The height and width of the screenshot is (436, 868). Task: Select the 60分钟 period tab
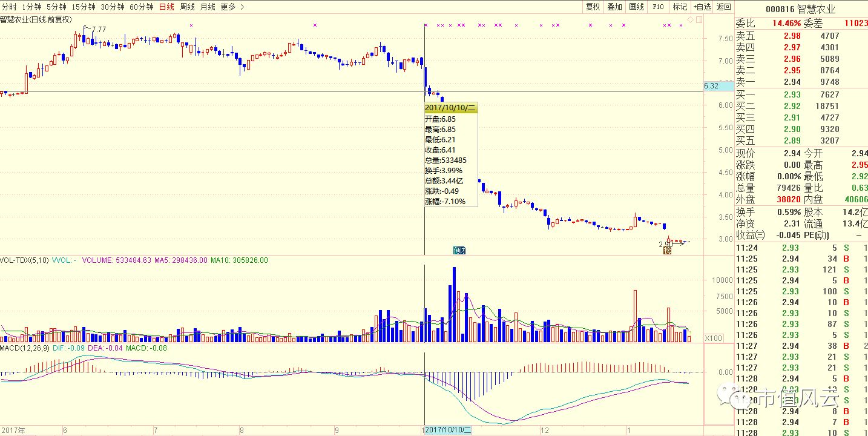tap(141, 7)
